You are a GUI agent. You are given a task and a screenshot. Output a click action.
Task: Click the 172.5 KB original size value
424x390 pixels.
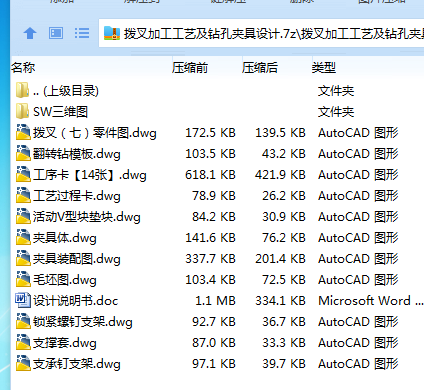(x=210, y=133)
